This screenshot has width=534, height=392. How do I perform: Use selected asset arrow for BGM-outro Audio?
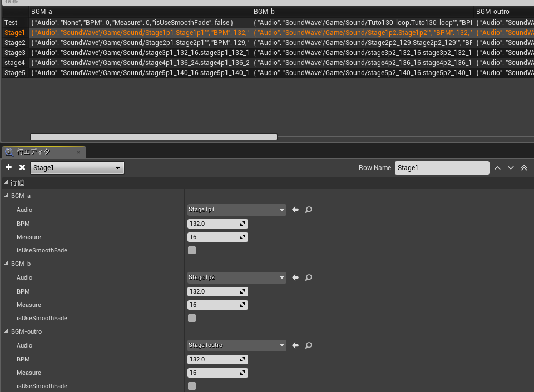click(x=295, y=345)
